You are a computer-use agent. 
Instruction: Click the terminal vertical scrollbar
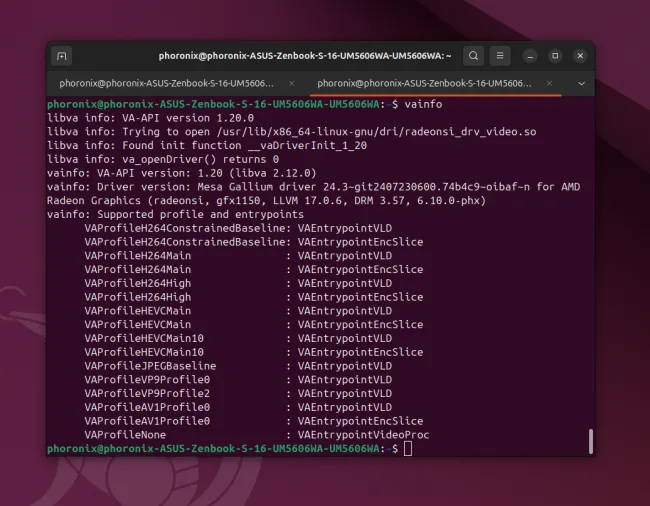click(x=590, y=440)
